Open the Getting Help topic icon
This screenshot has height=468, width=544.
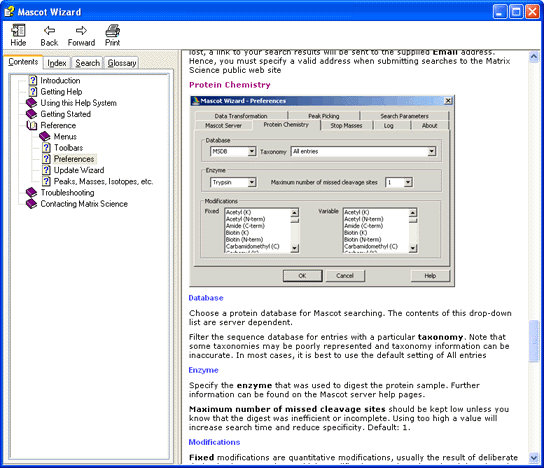point(33,92)
